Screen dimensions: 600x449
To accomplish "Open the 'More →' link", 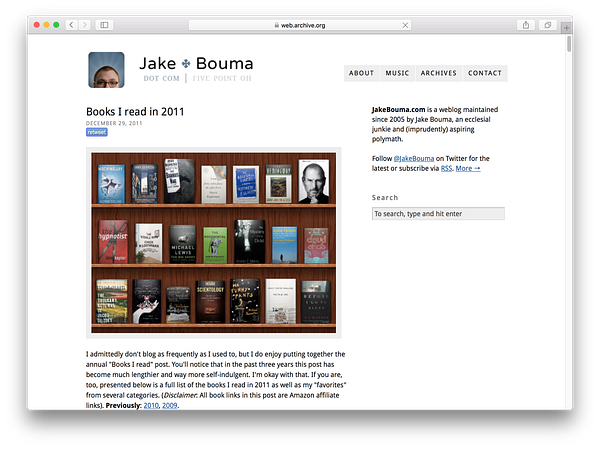I will coord(468,168).
